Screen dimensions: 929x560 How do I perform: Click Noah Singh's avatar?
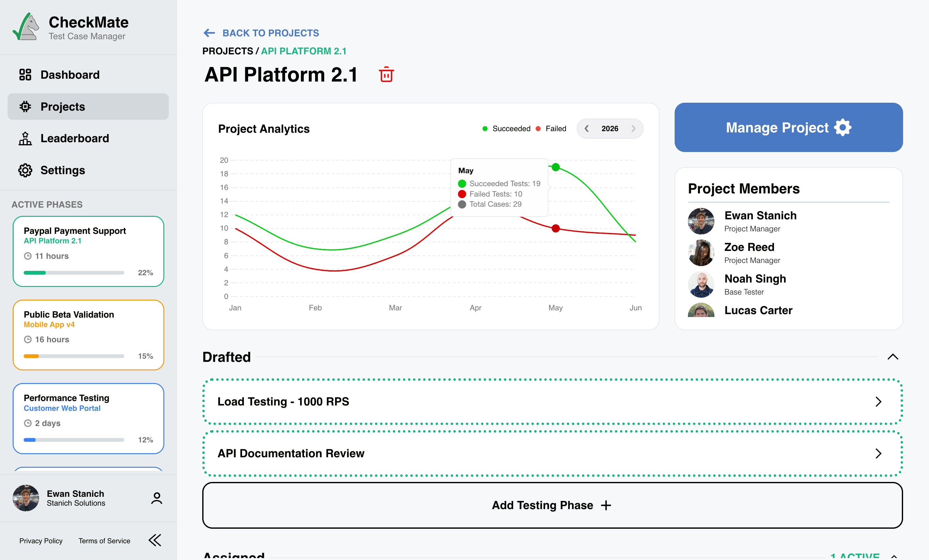[x=701, y=285]
